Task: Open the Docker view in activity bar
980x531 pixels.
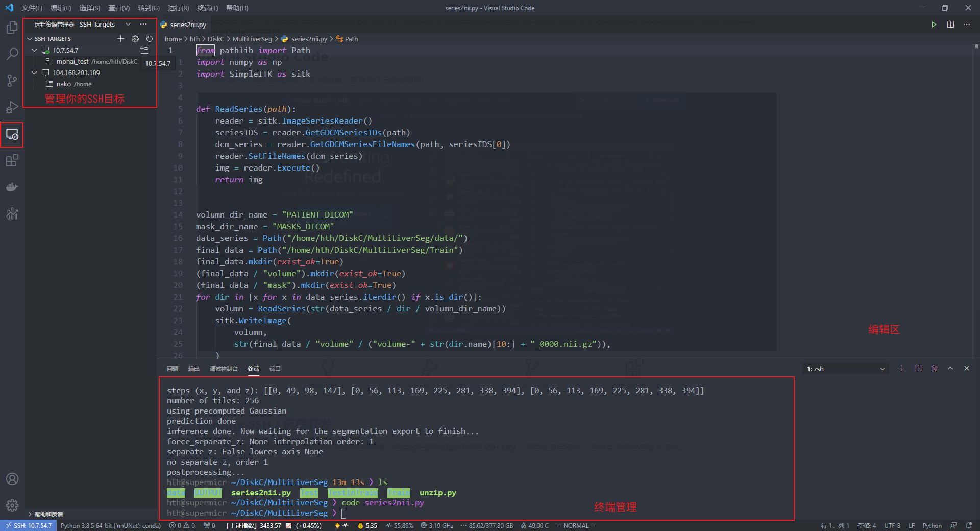Action: tap(12, 187)
